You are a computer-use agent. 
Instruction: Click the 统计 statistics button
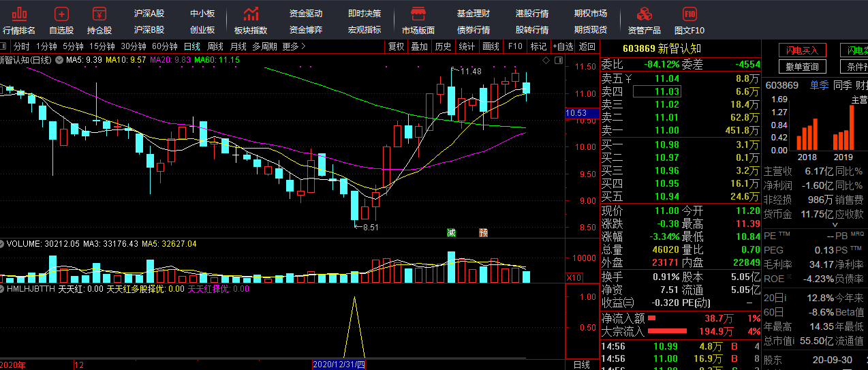[x=467, y=46]
